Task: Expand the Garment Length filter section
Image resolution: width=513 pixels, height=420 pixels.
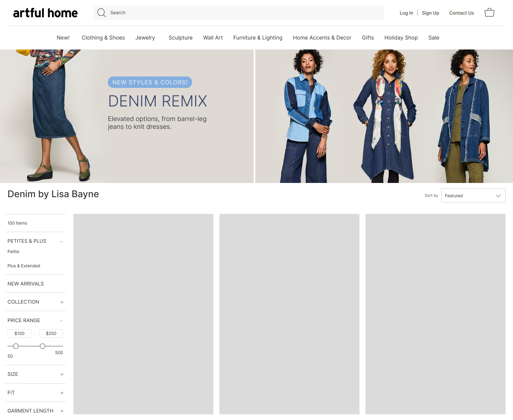Action: click(61, 411)
